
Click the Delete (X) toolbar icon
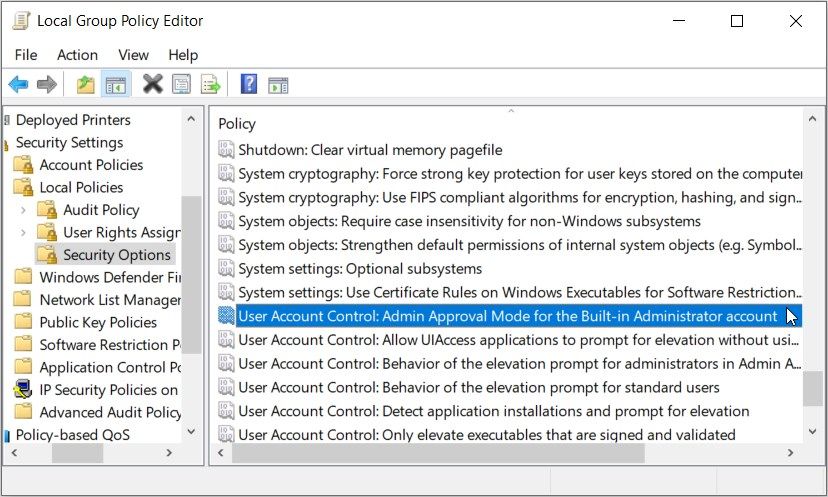point(152,84)
